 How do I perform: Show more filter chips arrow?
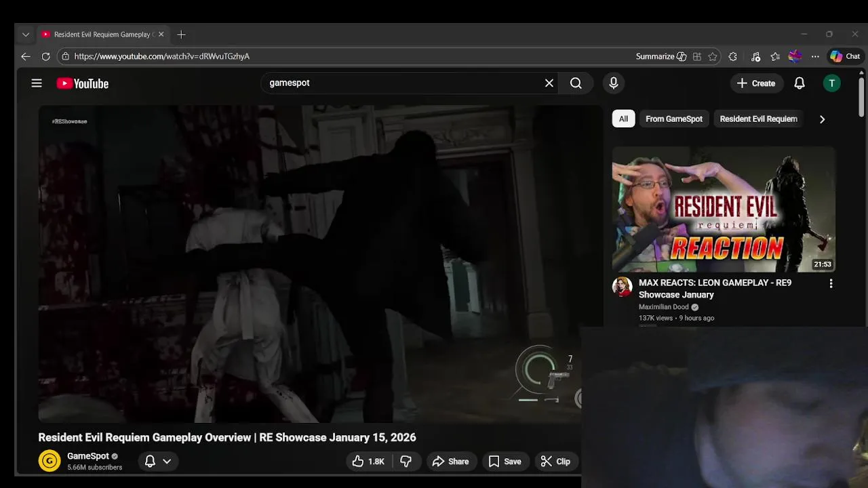point(822,119)
